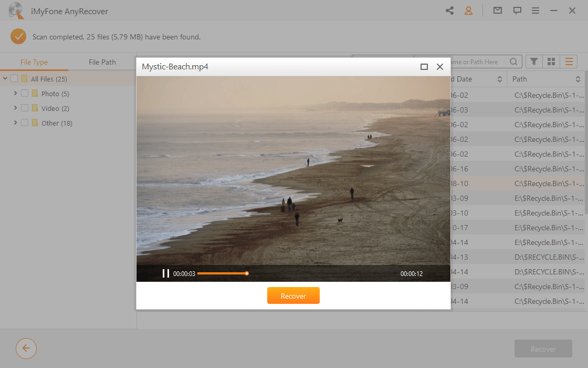Recover the Mystic-Beach video

(x=293, y=295)
